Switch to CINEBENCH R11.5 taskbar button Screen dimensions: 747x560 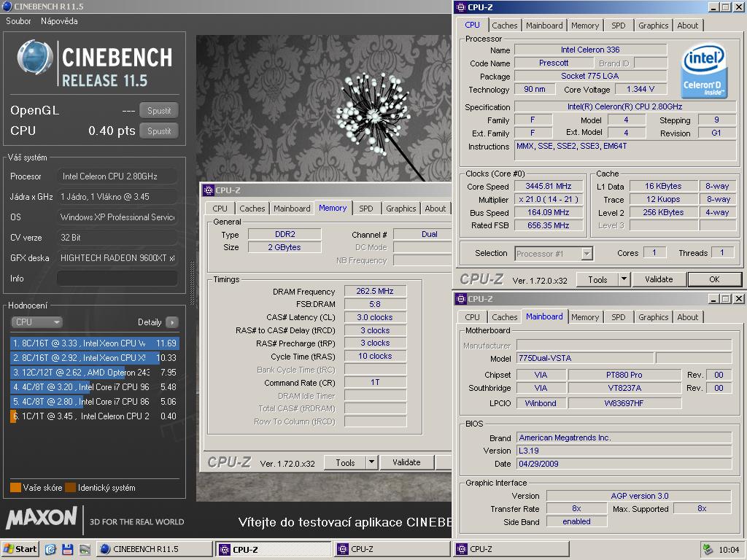pos(155,549)
